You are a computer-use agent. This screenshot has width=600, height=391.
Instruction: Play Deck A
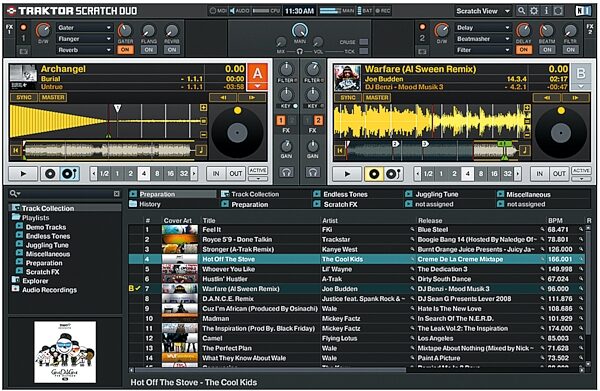pyautogui.click(x=23, y=174)
